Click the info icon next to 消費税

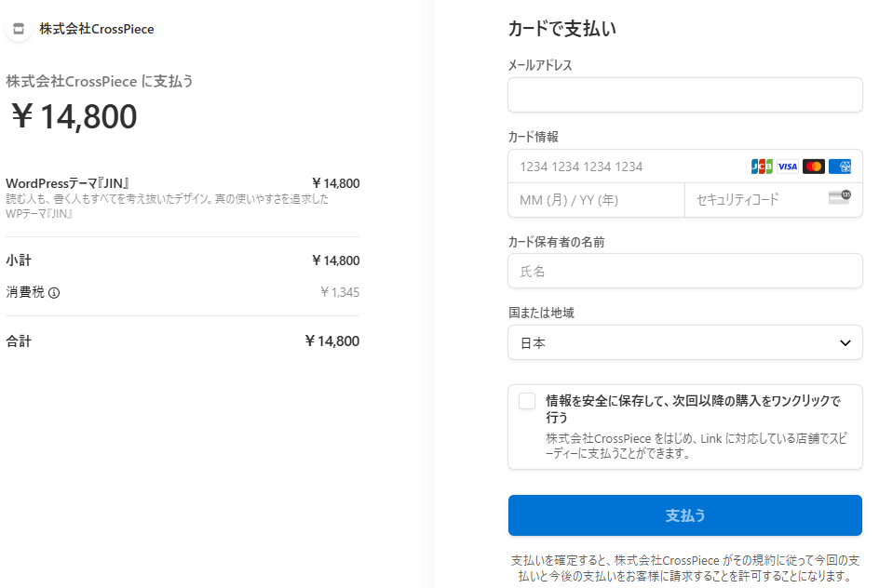[54, 293]
